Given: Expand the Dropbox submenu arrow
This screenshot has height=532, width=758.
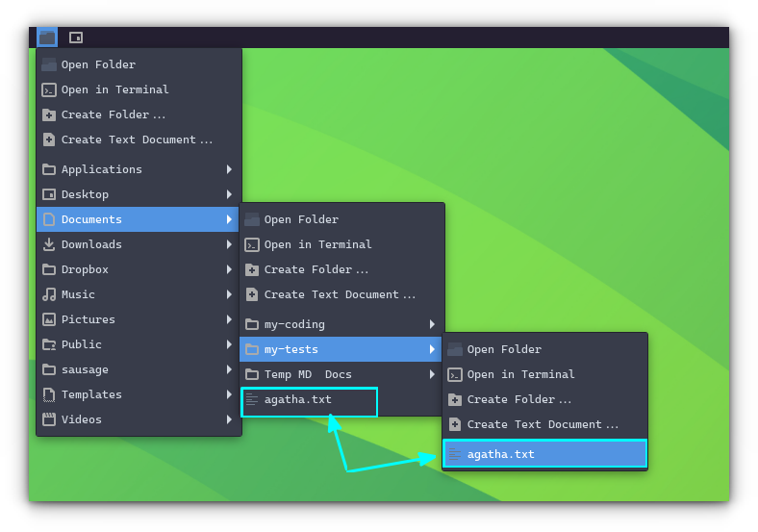Looking at the screenshot, I should click(229, 269).
